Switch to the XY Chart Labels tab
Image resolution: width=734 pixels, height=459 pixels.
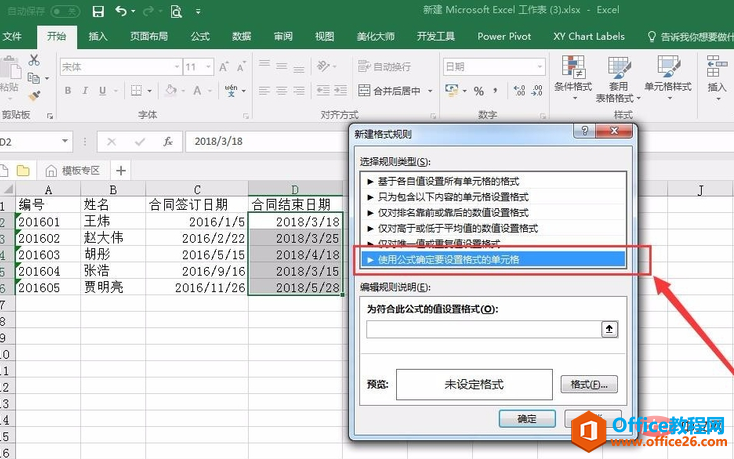tap(589, 36)
